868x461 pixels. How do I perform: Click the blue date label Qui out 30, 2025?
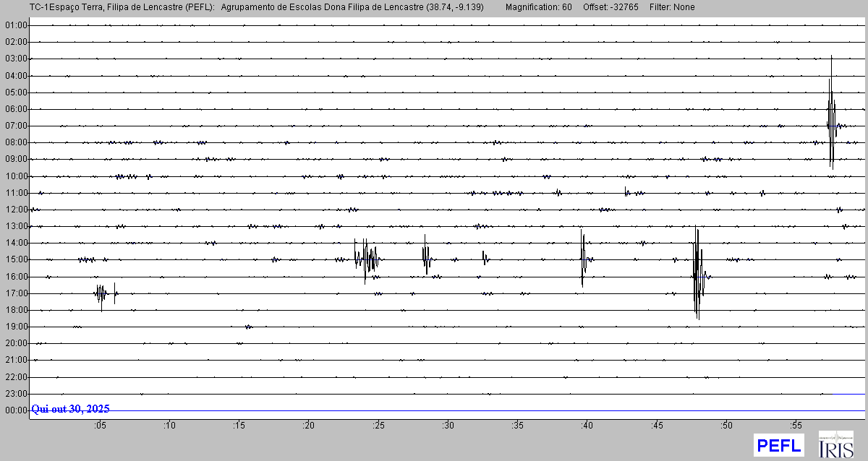point(71,409)
